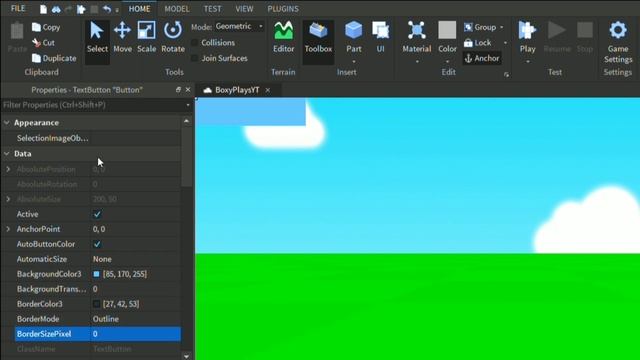Open the filter properties dropdown arrow

(188, 105)
